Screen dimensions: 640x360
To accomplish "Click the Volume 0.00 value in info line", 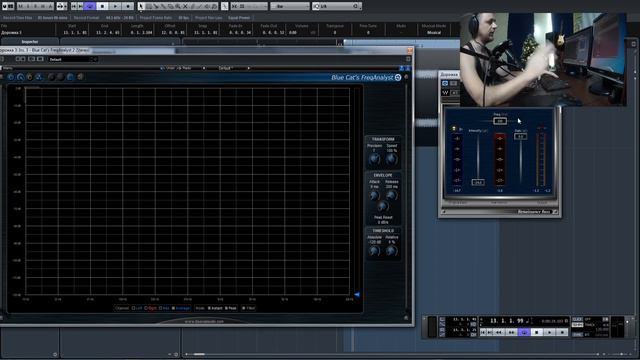I will tap(293, 32).
